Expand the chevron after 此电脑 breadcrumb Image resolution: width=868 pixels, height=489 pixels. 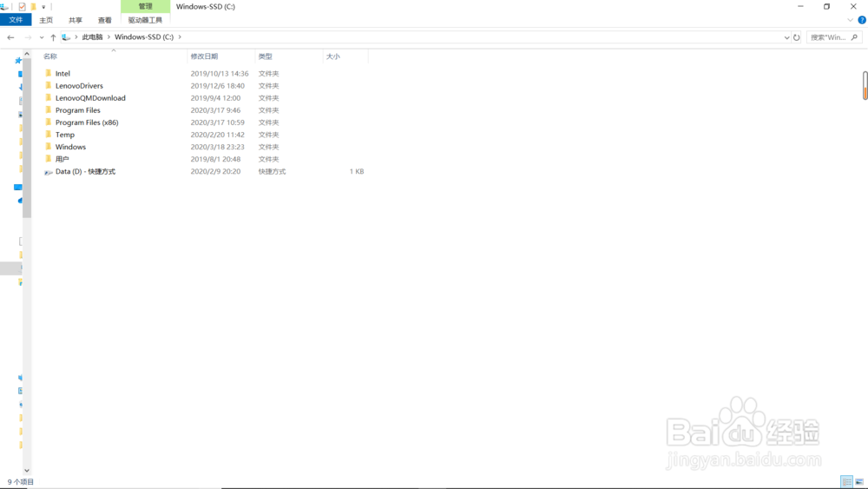pyautogui.click(x=108, y=37)
